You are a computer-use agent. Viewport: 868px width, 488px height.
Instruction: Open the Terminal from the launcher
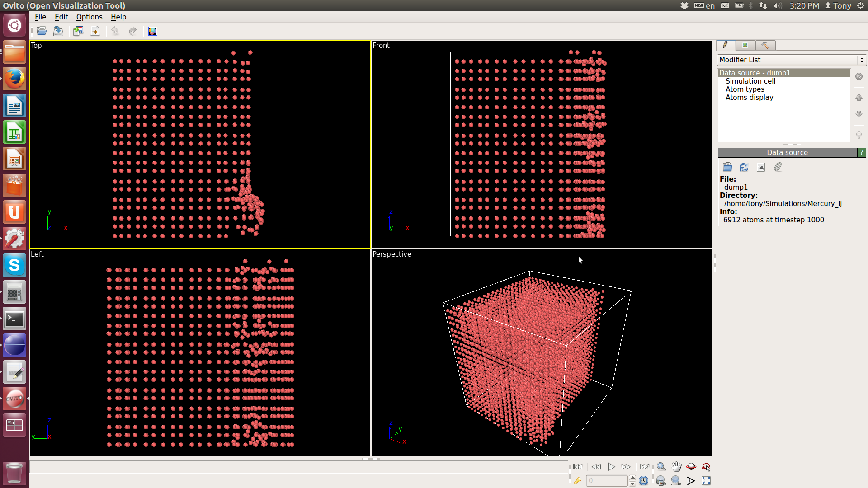(14, 319)
